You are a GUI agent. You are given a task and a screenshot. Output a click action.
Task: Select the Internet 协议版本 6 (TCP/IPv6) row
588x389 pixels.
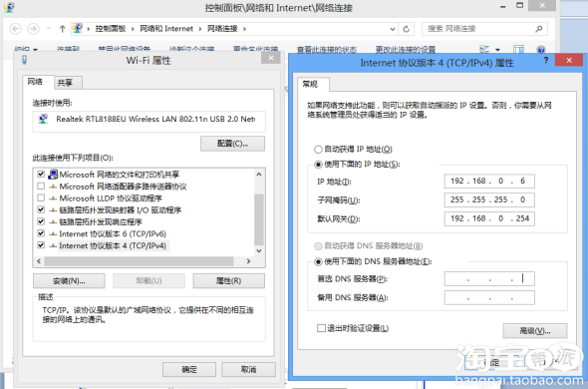coord(113,234)
